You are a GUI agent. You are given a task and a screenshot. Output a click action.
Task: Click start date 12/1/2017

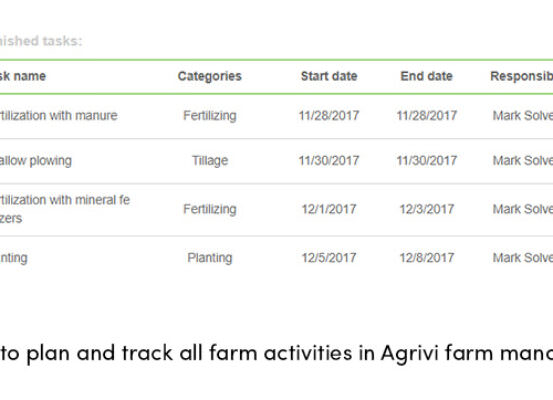pyautogui.click(x=329, y=209)
